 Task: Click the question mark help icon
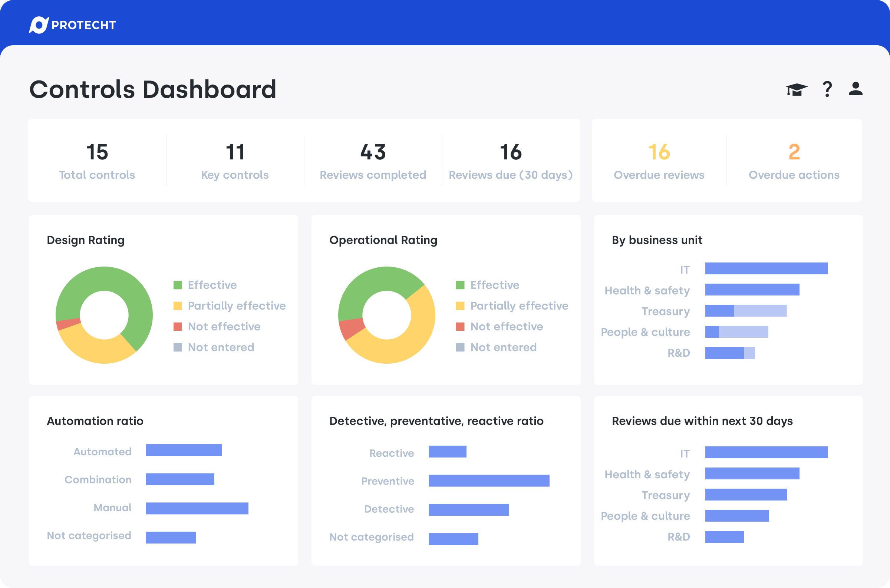(x=827, y=89)
